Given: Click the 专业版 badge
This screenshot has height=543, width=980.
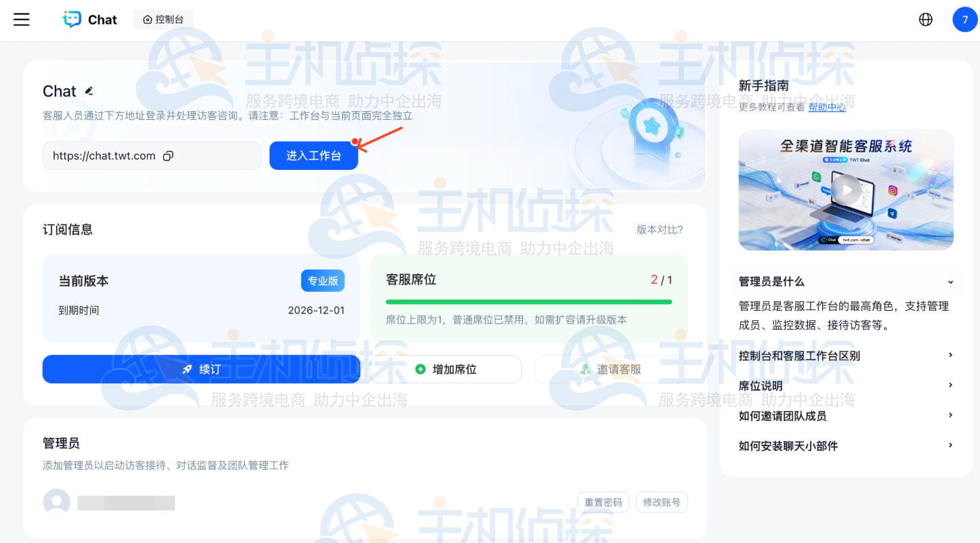Looking at the screenshot, I should (x=323, y=281).
